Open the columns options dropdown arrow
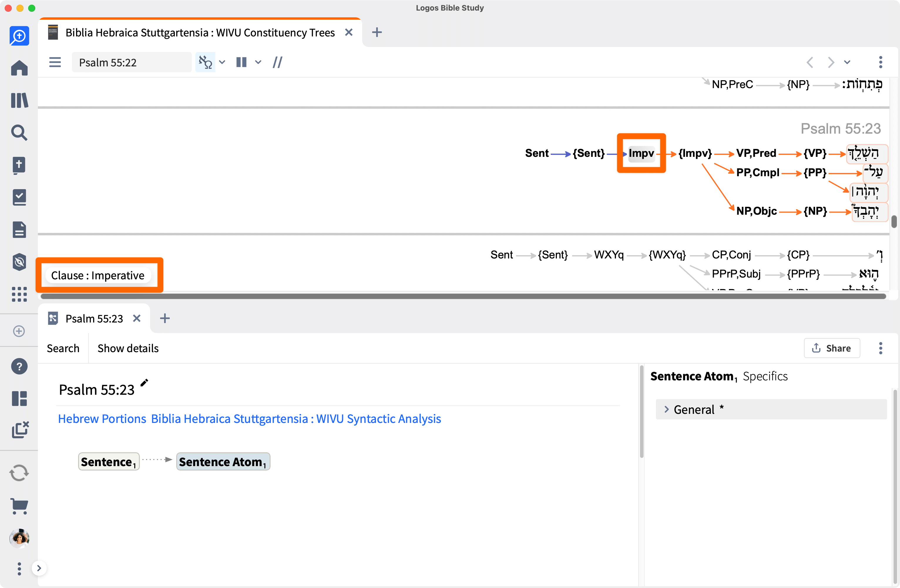 point(258,62)
